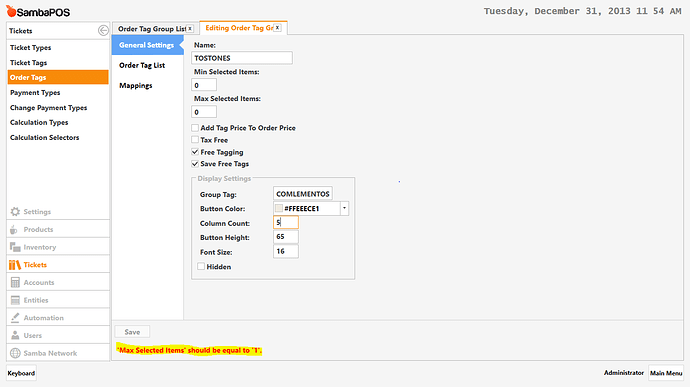The image size is (690, 387).
Task: Click the Font Size field
Action: (286, 251)
